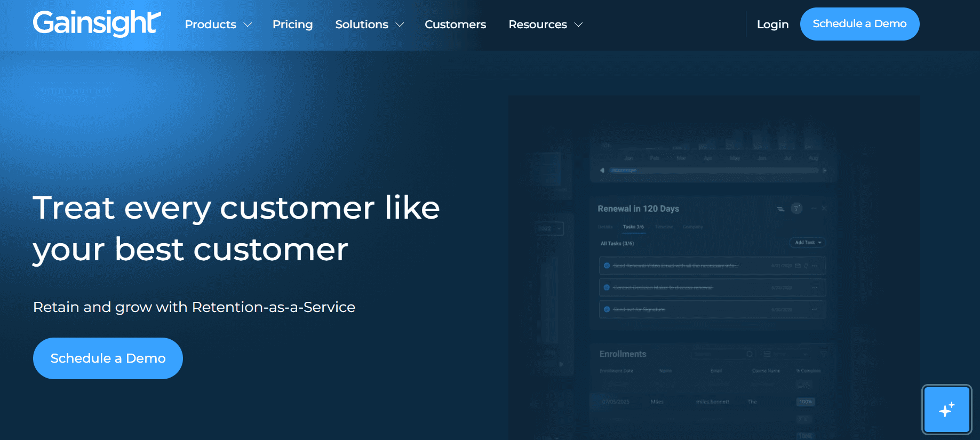Click the header Schedule a Demo button
980x440 pixels.
859,24
